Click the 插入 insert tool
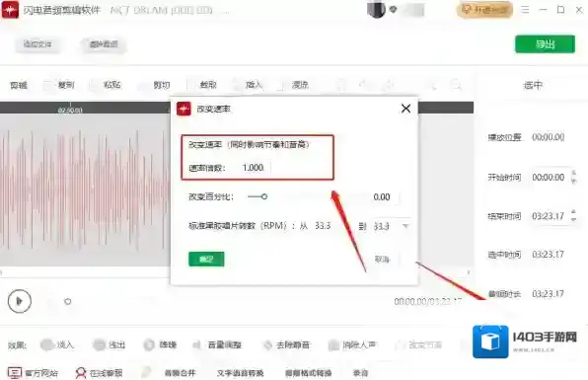This screenshot has height=380, width=588. pyautogui.click(x=248, y=85)
